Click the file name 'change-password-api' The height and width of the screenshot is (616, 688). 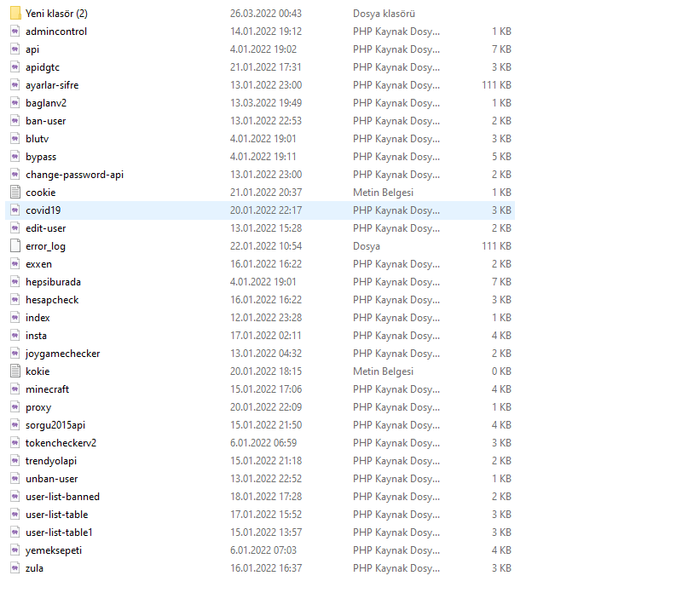click(74, 175)
